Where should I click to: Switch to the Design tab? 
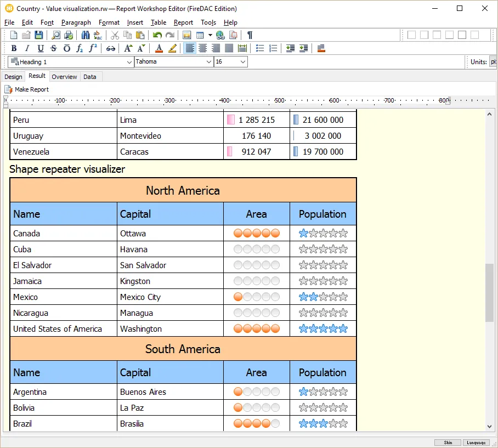pyautogui.click(x=13, y=77)
